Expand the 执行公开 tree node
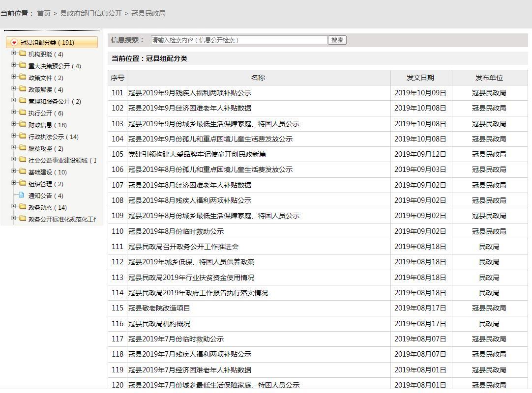This screenshot has width=532, height=393. [14, 112]
